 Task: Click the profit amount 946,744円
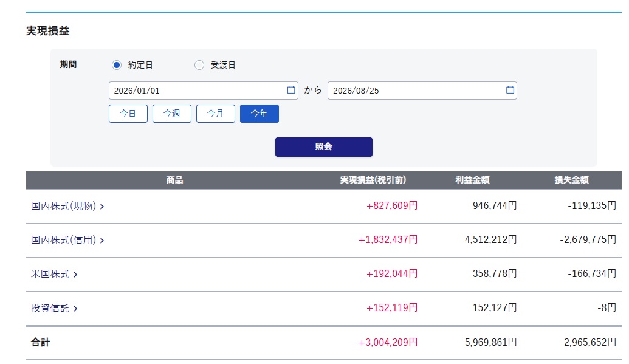495,206
